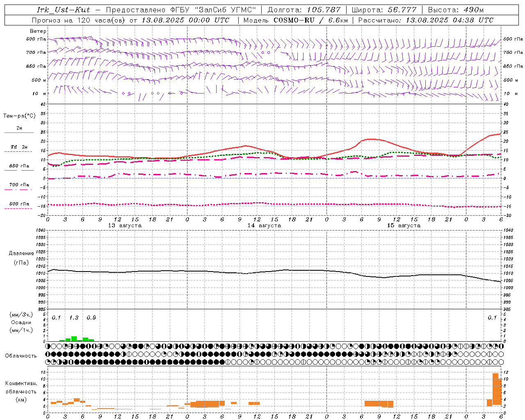The image size is (525, 420).
Task: Click the elevation value 490м
Action: [x=474, y=10]
